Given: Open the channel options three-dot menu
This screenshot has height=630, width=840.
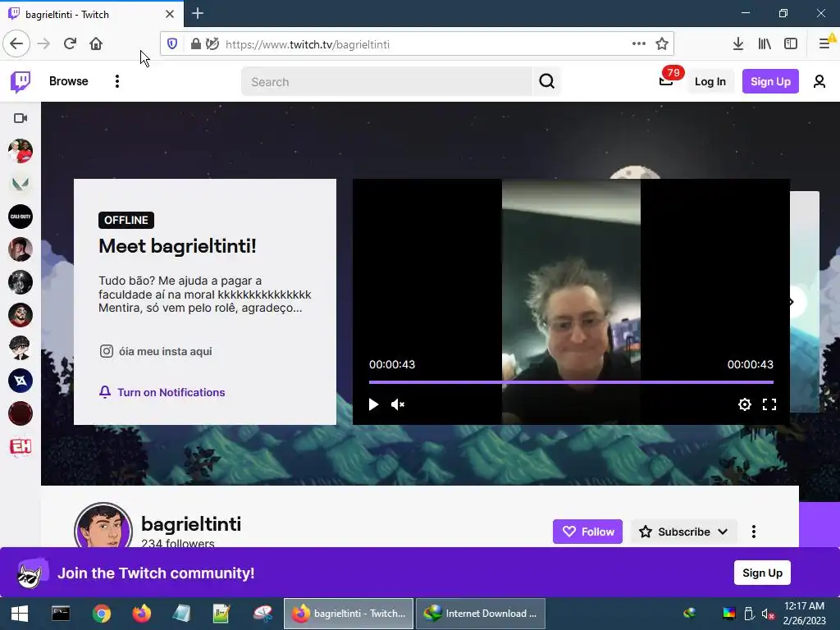Looking at the screenshot, I should (754, 532).
